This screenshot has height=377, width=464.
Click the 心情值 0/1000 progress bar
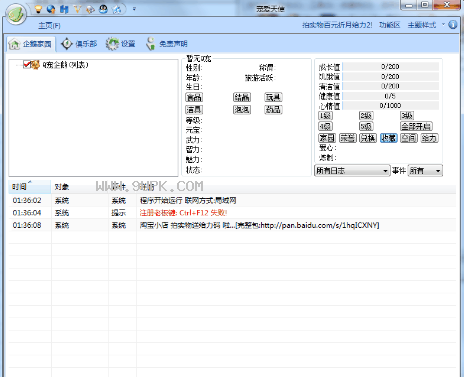[x=390, y=106]
